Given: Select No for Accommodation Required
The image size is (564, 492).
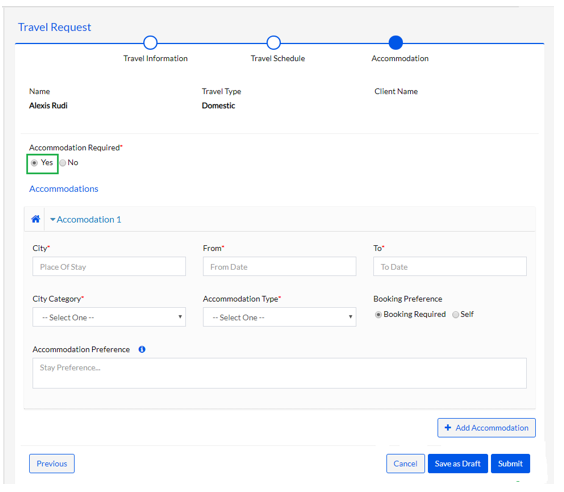Looking at the screenshot, I should (x=63, y=163).
